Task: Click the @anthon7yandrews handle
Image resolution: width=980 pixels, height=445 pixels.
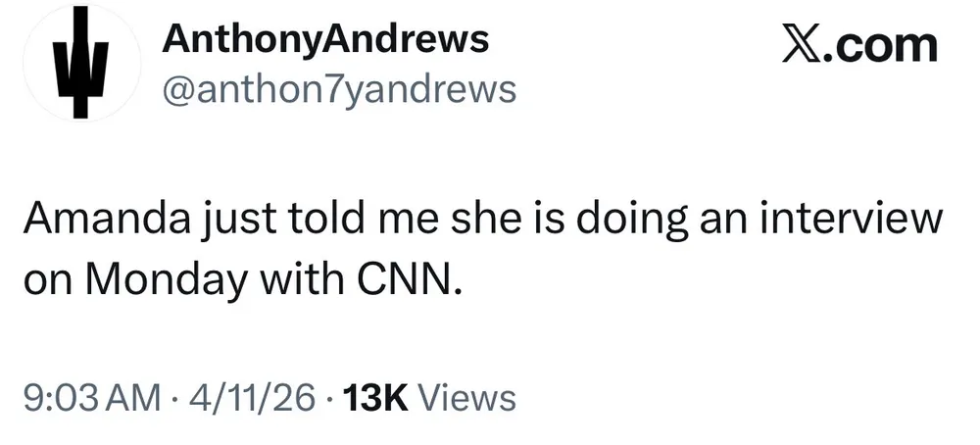Action: pyautogui.click(x=337, y=89)
